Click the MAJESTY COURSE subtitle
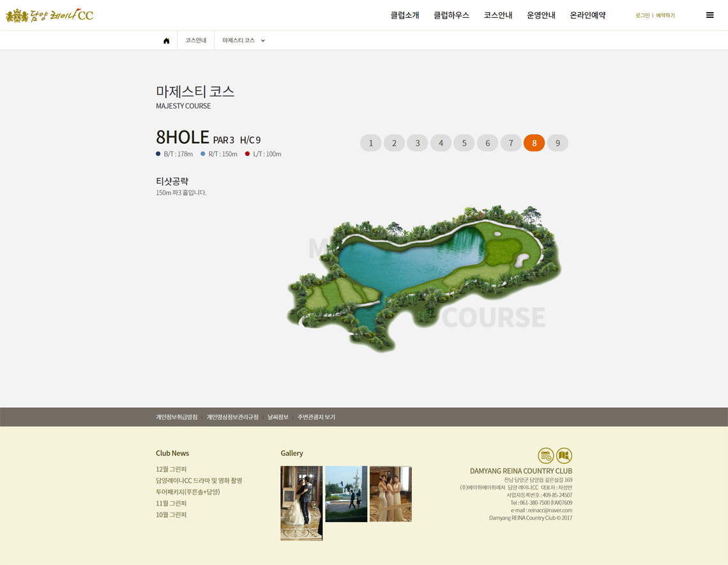 pos(183,106)
